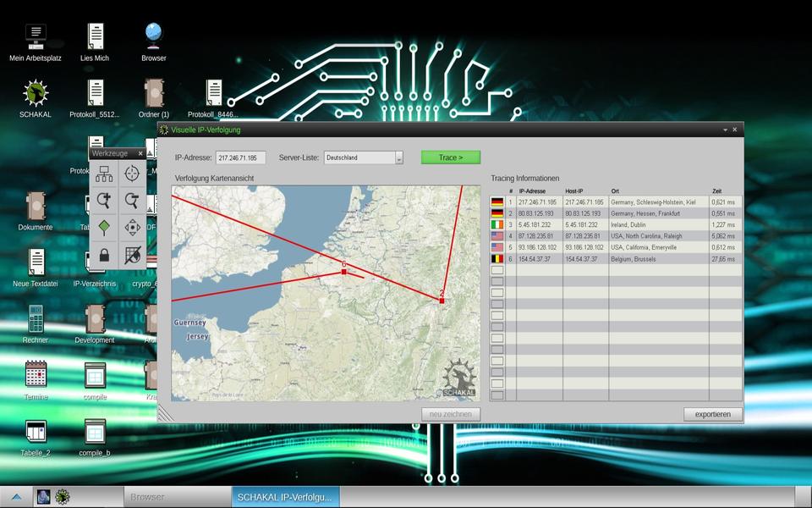Select the pan arrows tool

click(x=132, y=227)
